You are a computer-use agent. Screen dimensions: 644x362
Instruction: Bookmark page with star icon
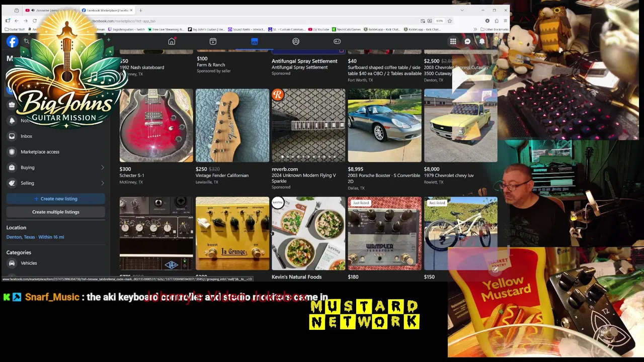(x=450, y=21)
